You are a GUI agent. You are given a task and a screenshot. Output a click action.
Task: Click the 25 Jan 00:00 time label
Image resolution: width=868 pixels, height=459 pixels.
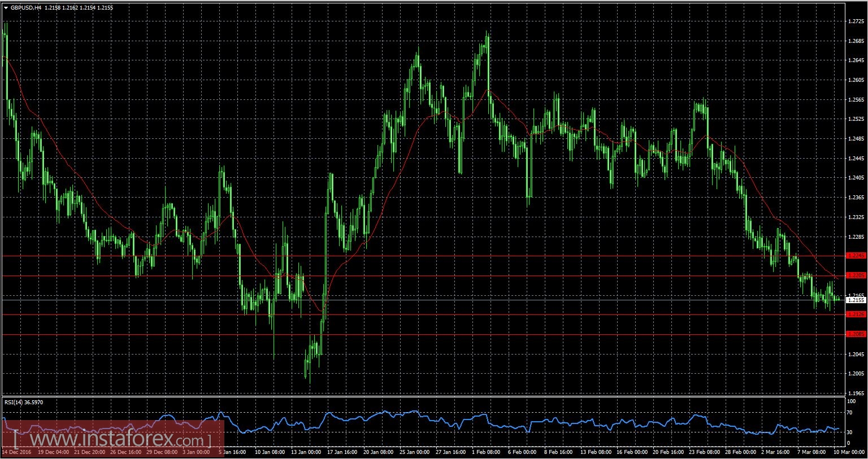414,452
